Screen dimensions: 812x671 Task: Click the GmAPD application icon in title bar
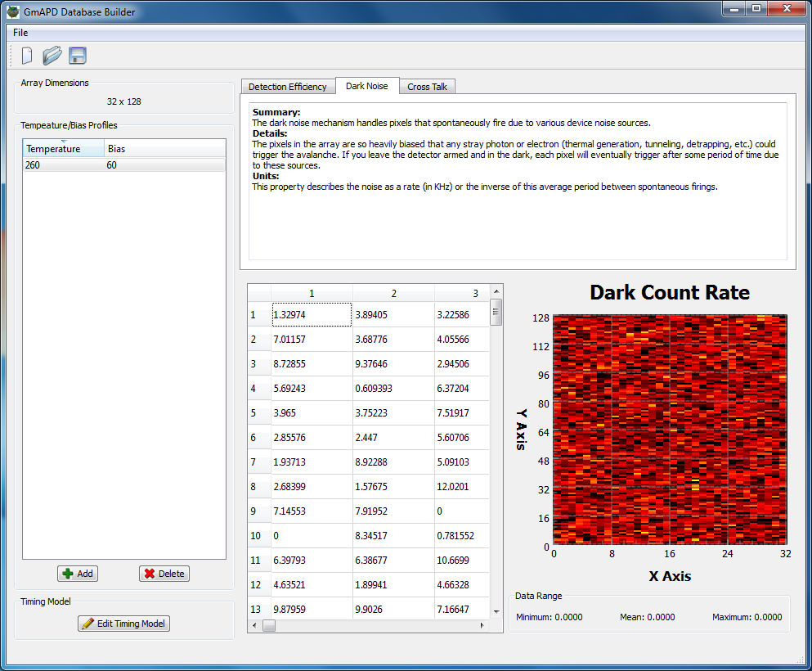tap(13, 12)
